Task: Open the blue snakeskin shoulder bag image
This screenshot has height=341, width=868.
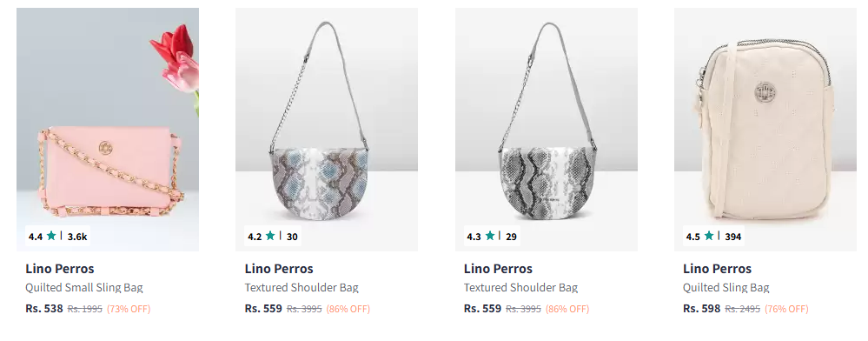Action: [327, 130]
